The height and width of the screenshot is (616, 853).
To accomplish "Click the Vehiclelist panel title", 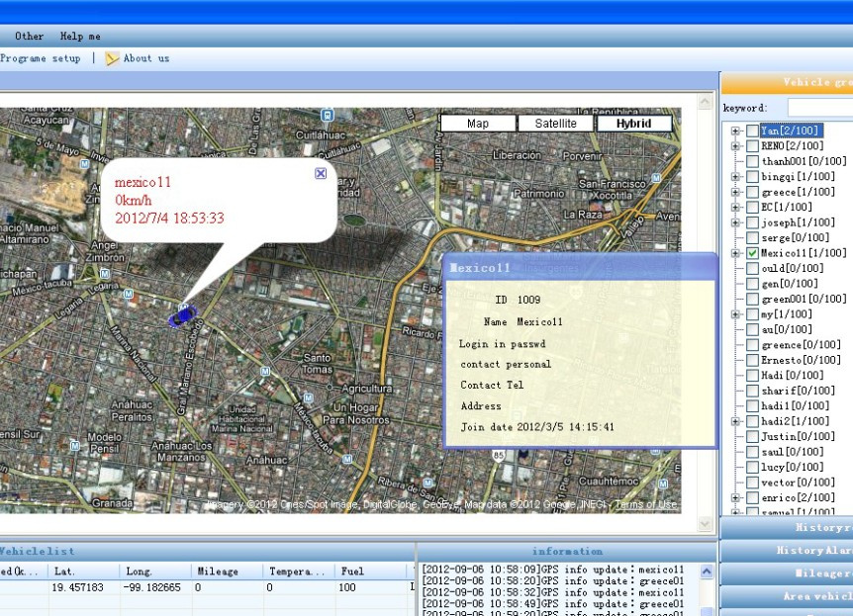I will click(x=37, y=552).
